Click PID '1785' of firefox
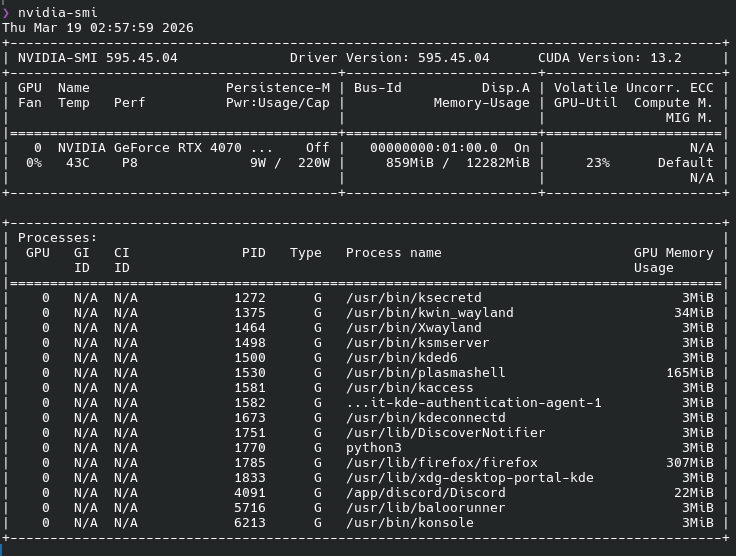 250,463
